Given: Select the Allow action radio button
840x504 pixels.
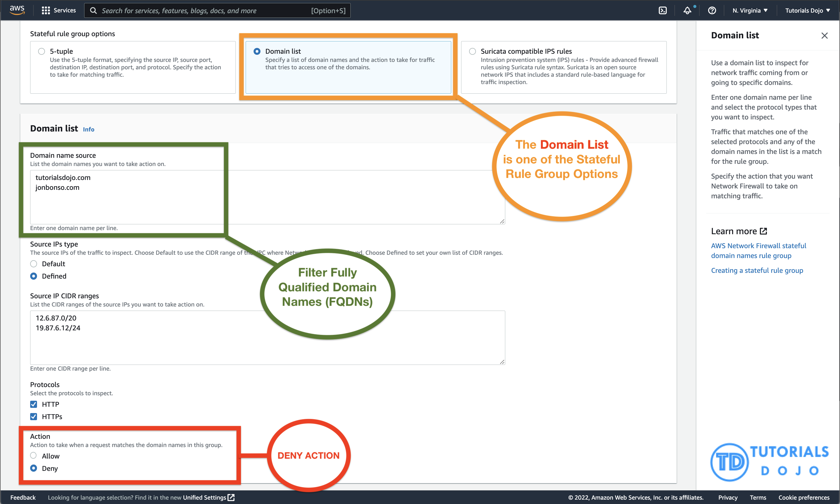Looking at the screenshot, I should 33,456.
